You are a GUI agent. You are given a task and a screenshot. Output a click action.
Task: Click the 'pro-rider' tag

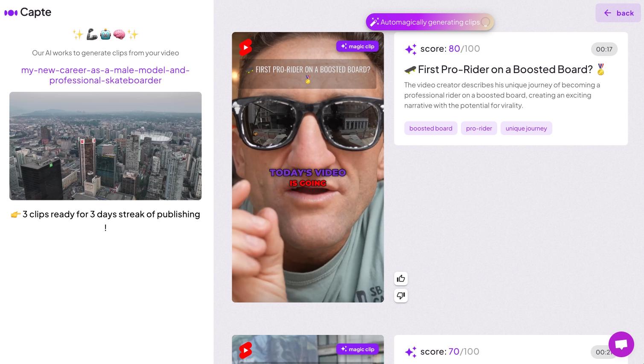[479, 129]
